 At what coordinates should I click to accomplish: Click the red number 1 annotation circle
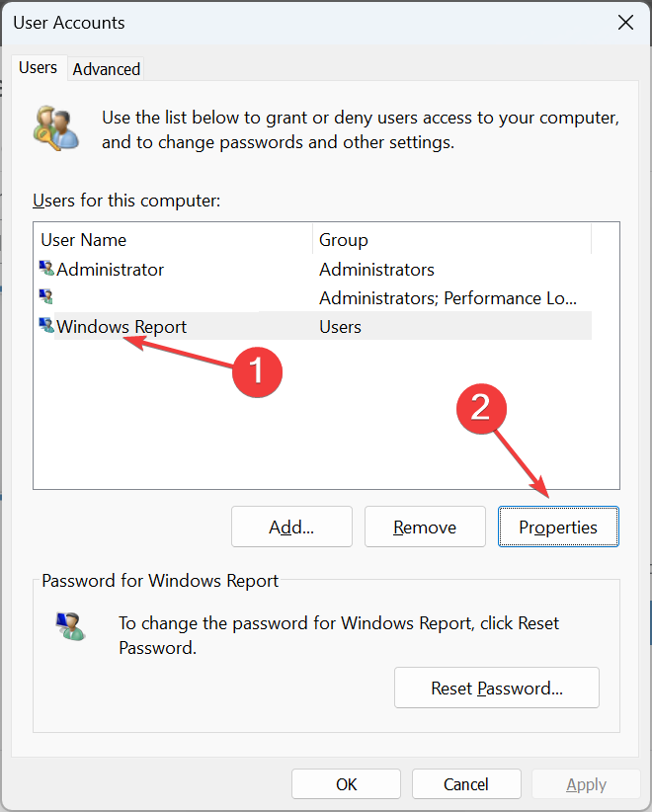256,369
